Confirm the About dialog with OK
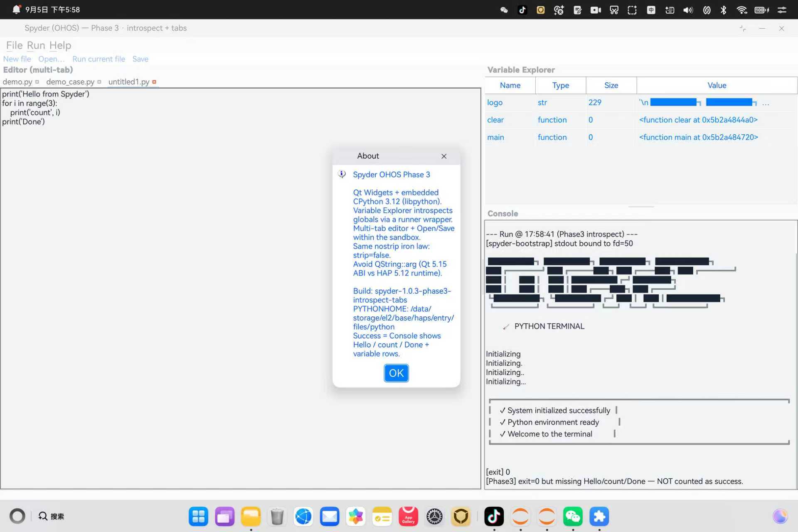The height and width of the screenshot is (532, 798). (x=396, y=373)
